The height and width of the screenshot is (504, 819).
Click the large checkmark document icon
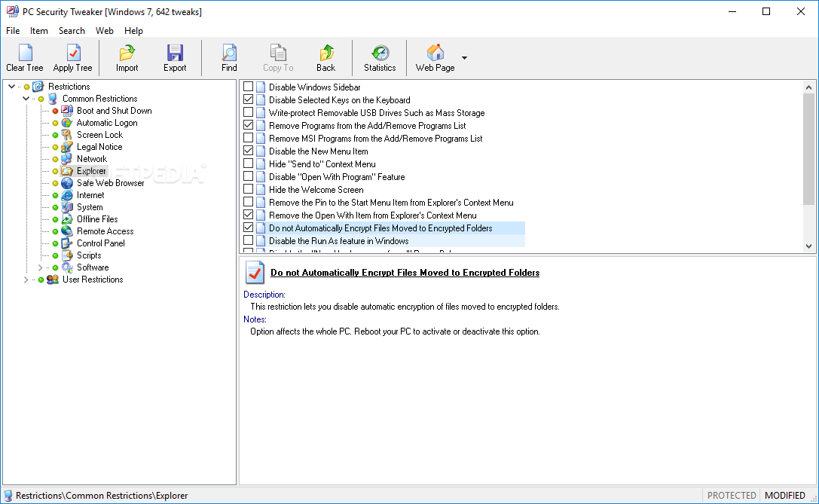[x=255, y=272]
